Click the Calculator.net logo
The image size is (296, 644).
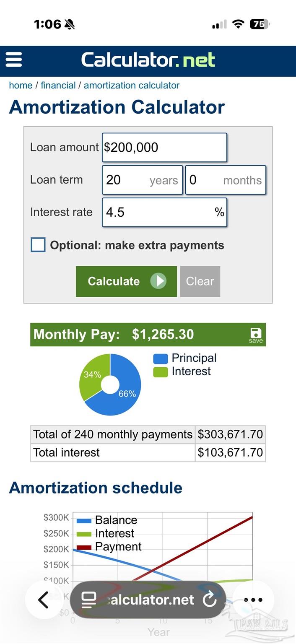(148, 60)
